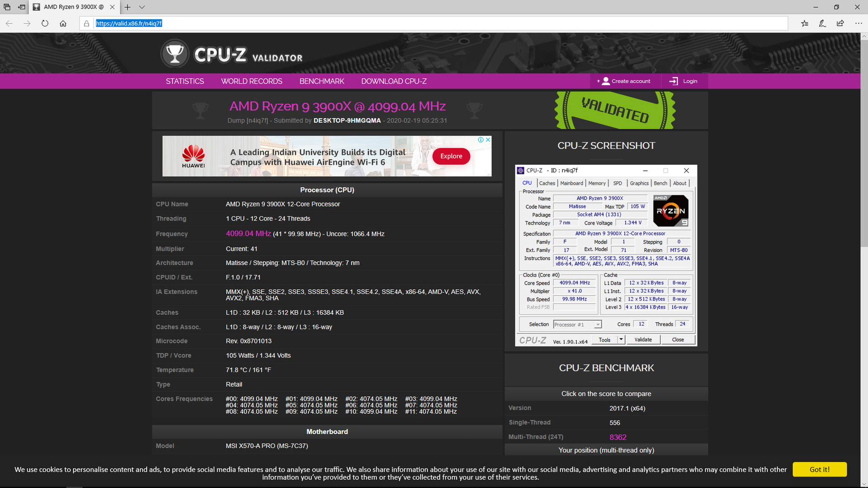This screenshot has width=868, height=488.
Task: Click the page vertical scrollbar
Action: pyautogui.click(x=864, y=144)
